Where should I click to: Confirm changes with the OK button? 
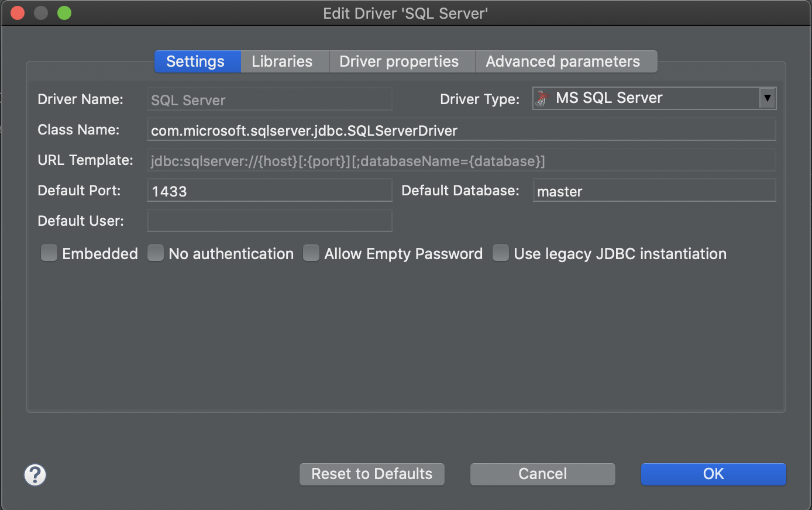point(713,474)
